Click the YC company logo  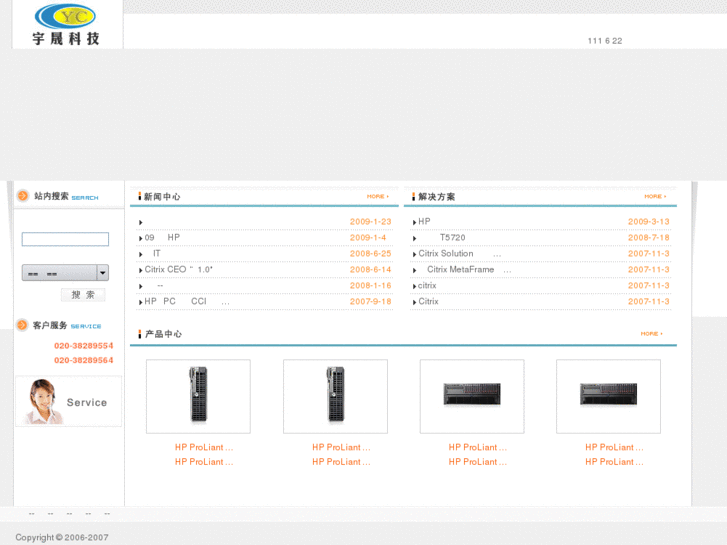(x=65, y=25)
